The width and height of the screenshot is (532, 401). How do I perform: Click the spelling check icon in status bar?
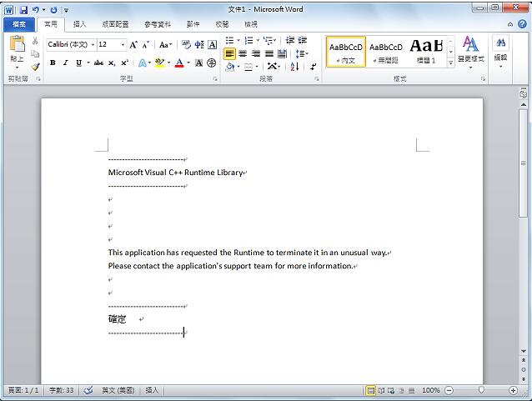coord(88,390)
